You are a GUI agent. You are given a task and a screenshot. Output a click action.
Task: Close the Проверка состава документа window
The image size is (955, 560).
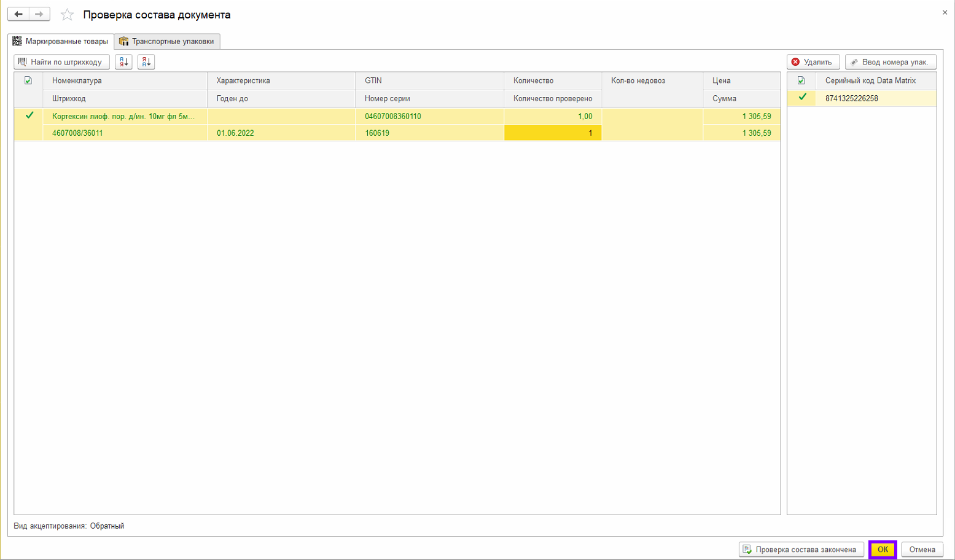point(945,12)
